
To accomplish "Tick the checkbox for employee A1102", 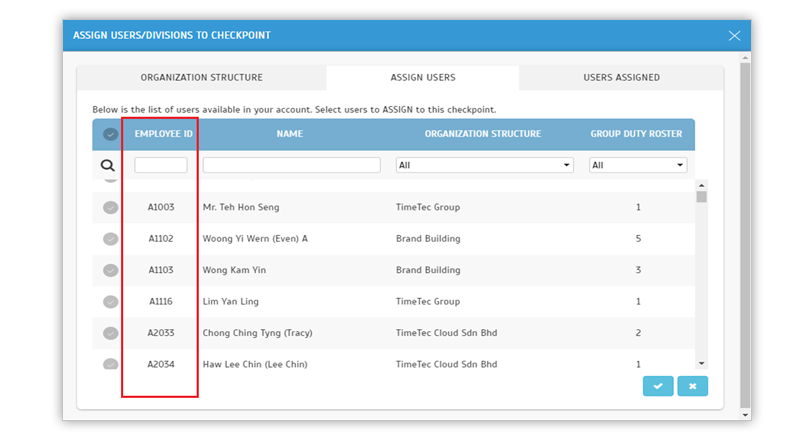I will [110, 239].
